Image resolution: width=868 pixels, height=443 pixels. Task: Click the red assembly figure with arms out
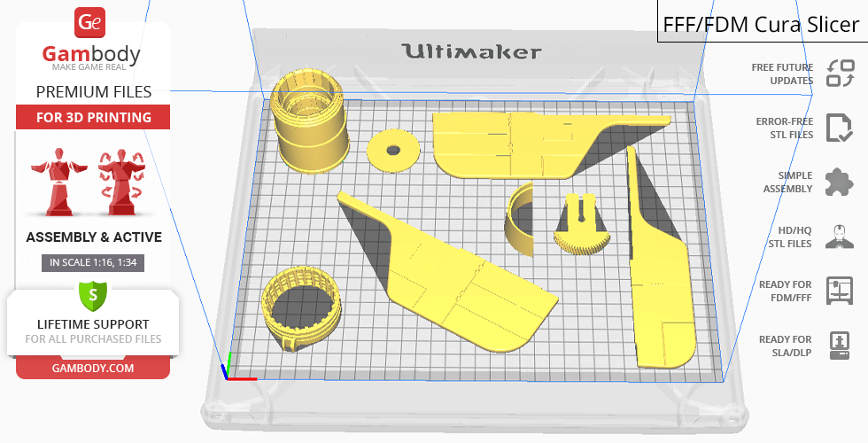pyautogui.click(x=59, y=181)
